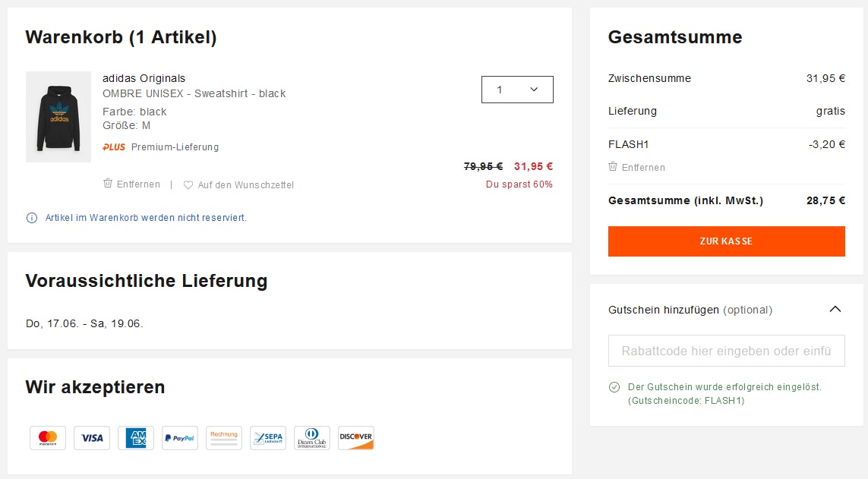Click Auf den Wunschzettel link
The image size is (868, 479).
click(245, 185)
